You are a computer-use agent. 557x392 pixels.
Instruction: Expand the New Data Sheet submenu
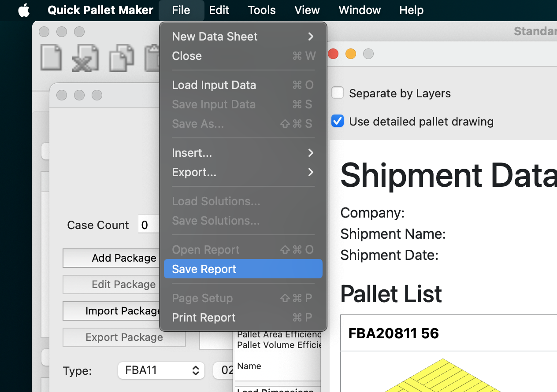[243, 37]
